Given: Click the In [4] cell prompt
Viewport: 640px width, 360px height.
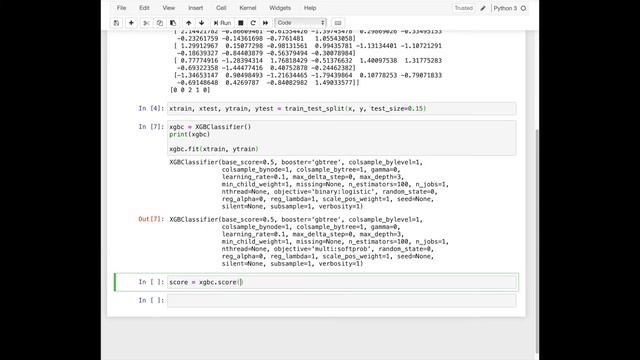Looking at the screenshot, I should [151, 109].
